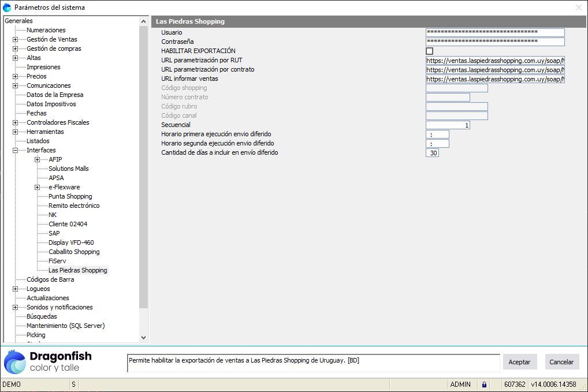The image size is (588, 392).
Task: Click version v14.0006.14358 in status bar
Action: [553, 384]
